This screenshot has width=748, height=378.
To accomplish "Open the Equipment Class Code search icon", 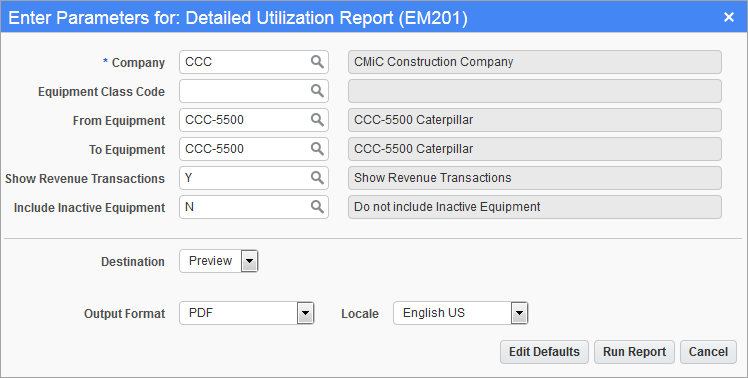I will pyautogui.click(x=317, y=91).
